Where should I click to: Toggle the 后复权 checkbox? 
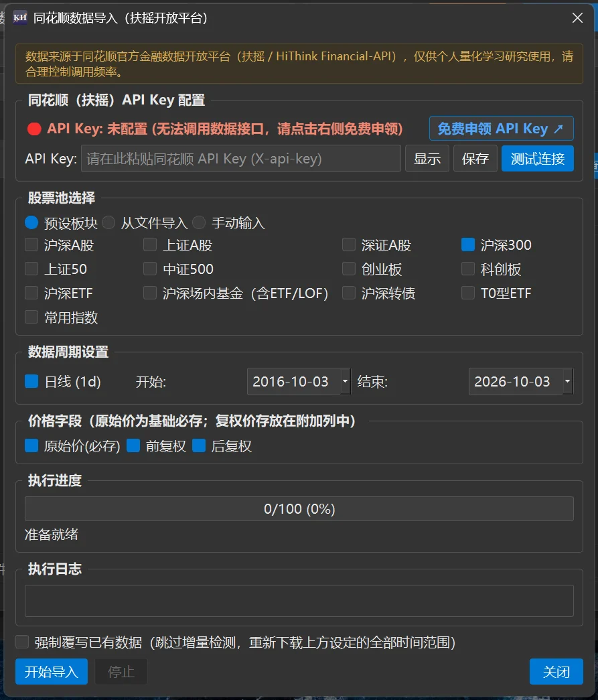click(199, 445)
